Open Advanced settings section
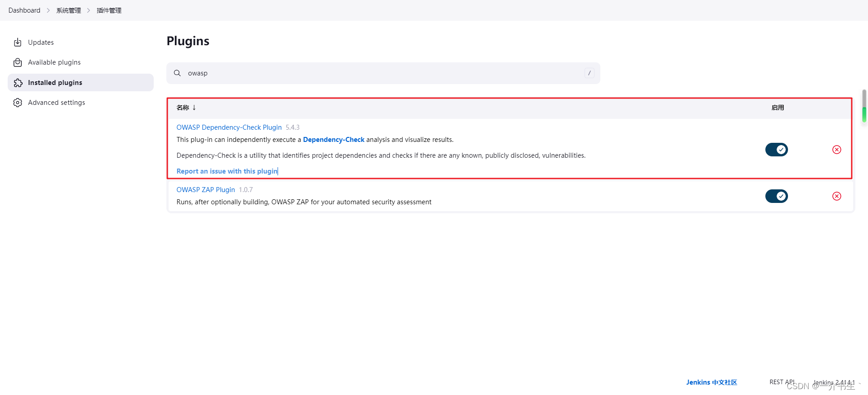This screenshot has height=395, width=868. click(80, 103)
